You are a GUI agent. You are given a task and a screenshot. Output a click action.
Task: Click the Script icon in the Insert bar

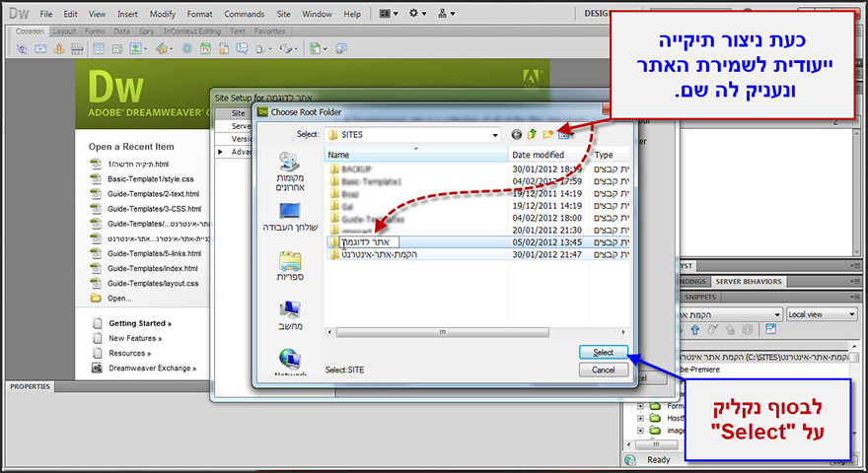tap(286, 48)
